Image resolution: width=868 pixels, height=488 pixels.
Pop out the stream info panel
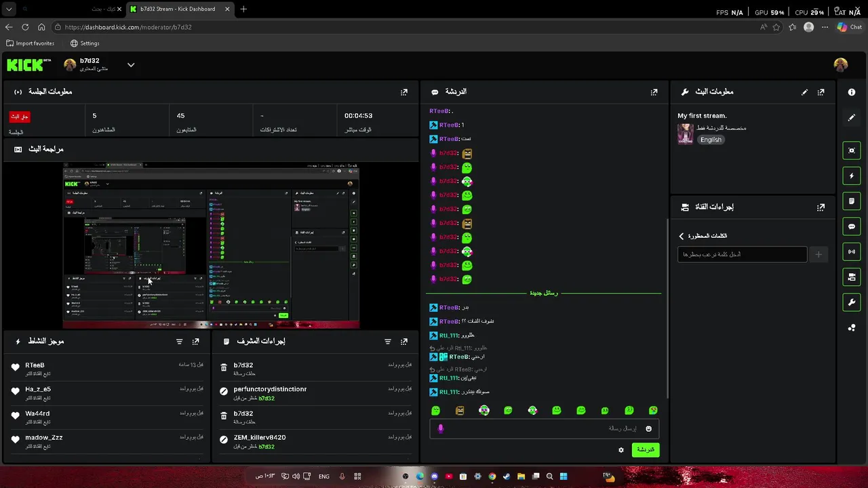click(x=821, y=92)
